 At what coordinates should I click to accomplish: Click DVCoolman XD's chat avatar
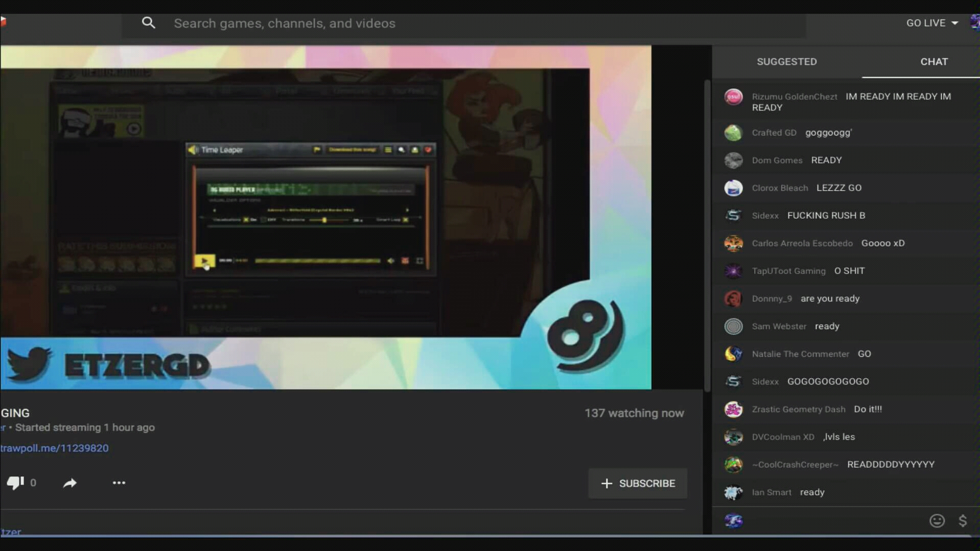(733, 437)
